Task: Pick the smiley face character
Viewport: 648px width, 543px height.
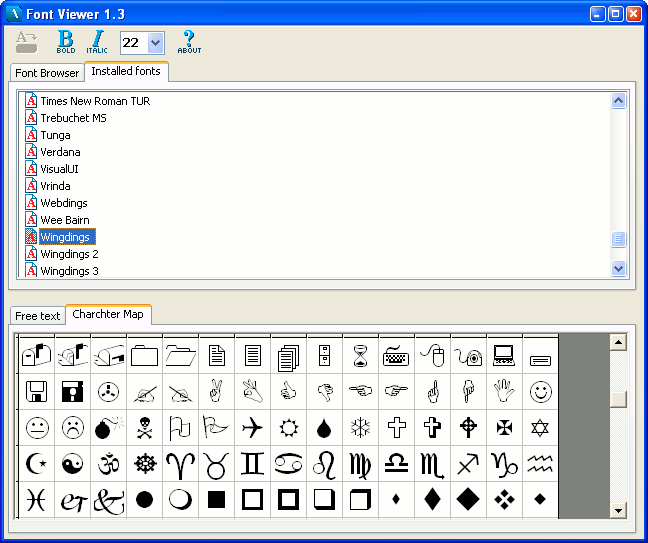Action: click(540, 391)
